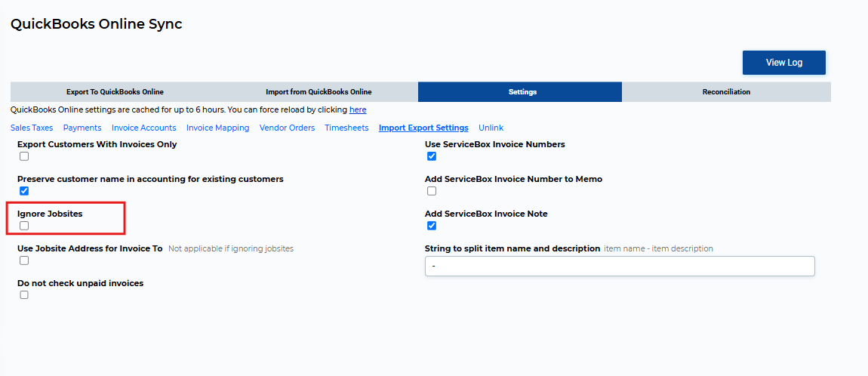Uncheck Use ServiceBox Invoice Numbers checkbox
The width and height of the screenshot is (868, 376).
[x=432, y=156]
